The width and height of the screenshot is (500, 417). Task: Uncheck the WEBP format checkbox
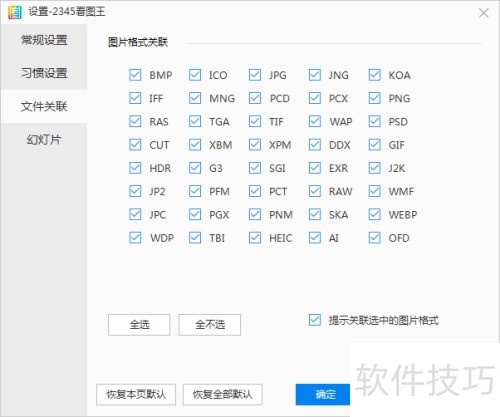pos(375,214)
